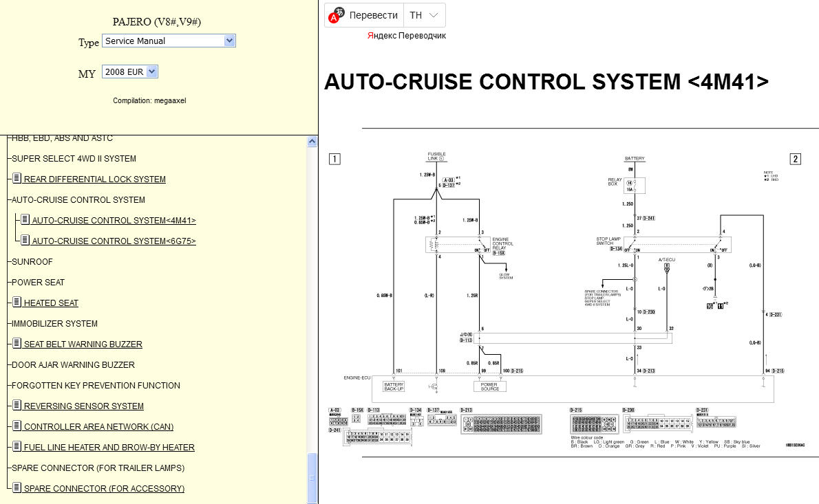The width and height of the screenshot is (819, 504).
Task: Open SPARE CONNECTOR (FOR ACCESSORY) link
Action: tap(104, 488)
